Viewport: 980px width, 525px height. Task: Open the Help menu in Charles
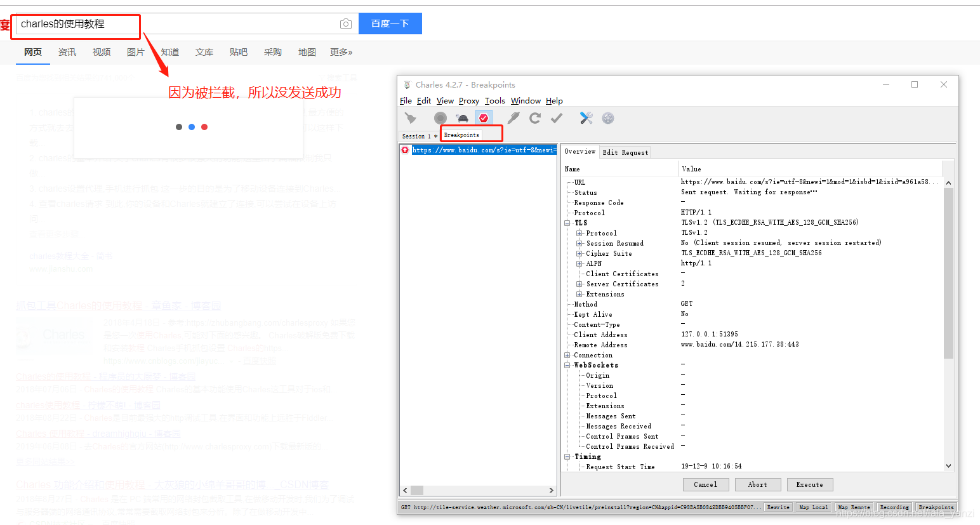[554, 101]
